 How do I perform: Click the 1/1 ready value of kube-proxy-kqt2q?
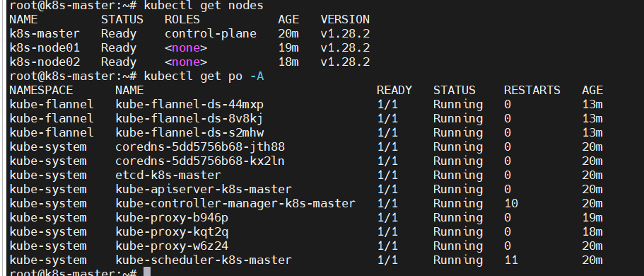[x=387, y=232]
